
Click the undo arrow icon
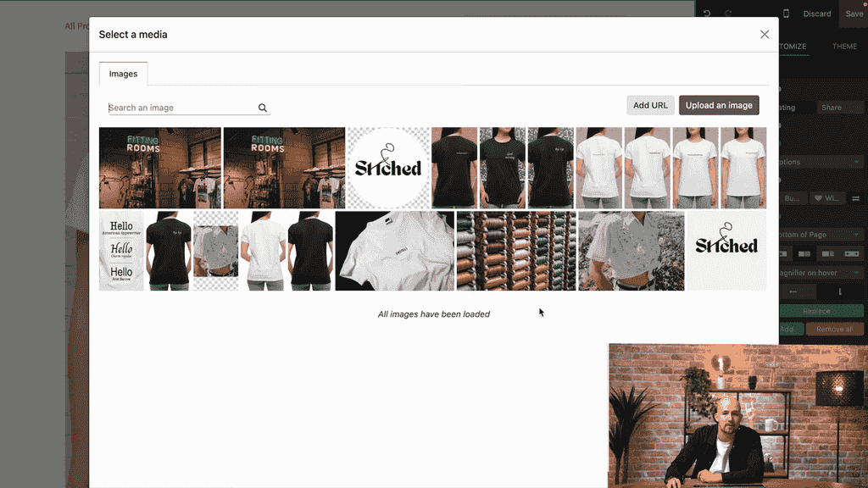pyautogui.click(x=706, y=14)
